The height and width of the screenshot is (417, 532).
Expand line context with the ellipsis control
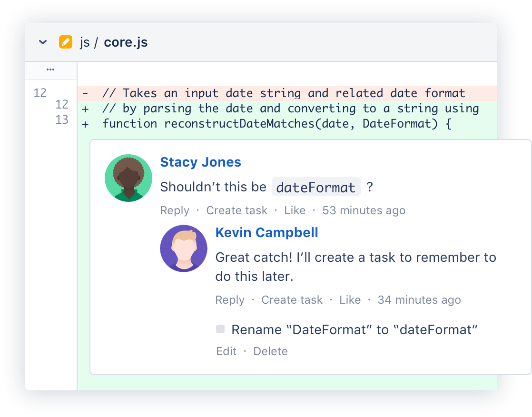tap(50, 69)
